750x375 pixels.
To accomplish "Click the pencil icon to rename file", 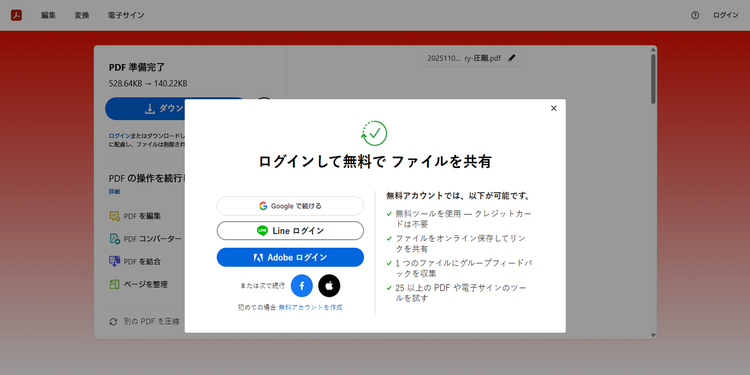I will tap(512, 58).
